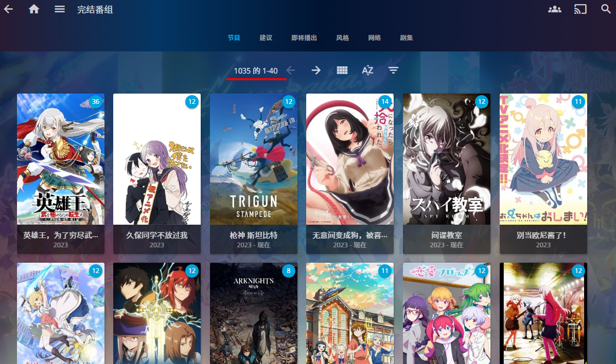Click the previous page arrow

click(x=290, y=70)
